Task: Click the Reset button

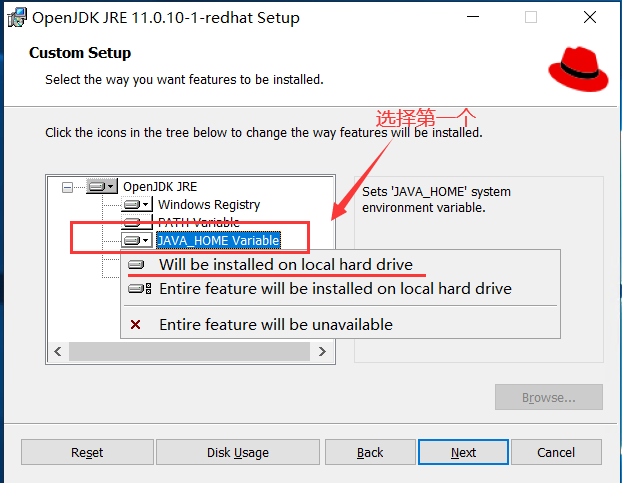Action: tap(87, 452)
